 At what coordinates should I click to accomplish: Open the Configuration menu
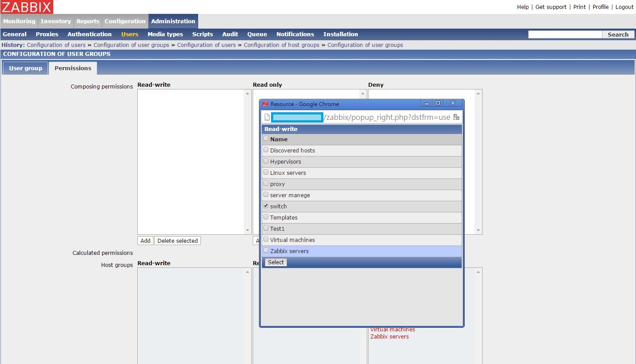point(125,21)
